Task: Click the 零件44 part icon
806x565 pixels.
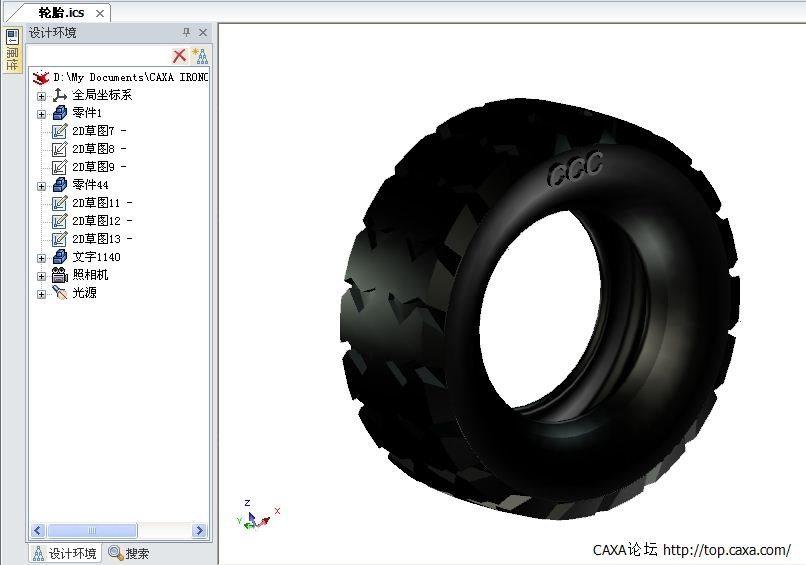Action: [60, 185]
